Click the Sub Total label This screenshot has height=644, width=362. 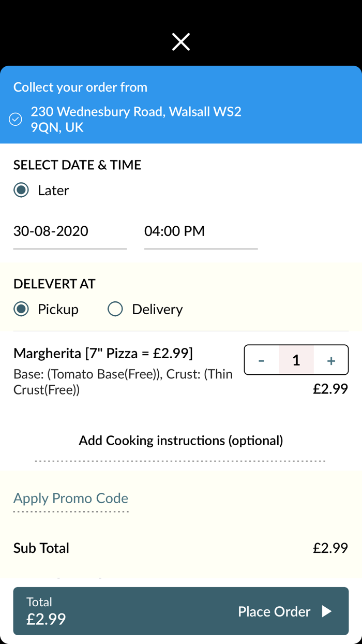pos(41,548)
